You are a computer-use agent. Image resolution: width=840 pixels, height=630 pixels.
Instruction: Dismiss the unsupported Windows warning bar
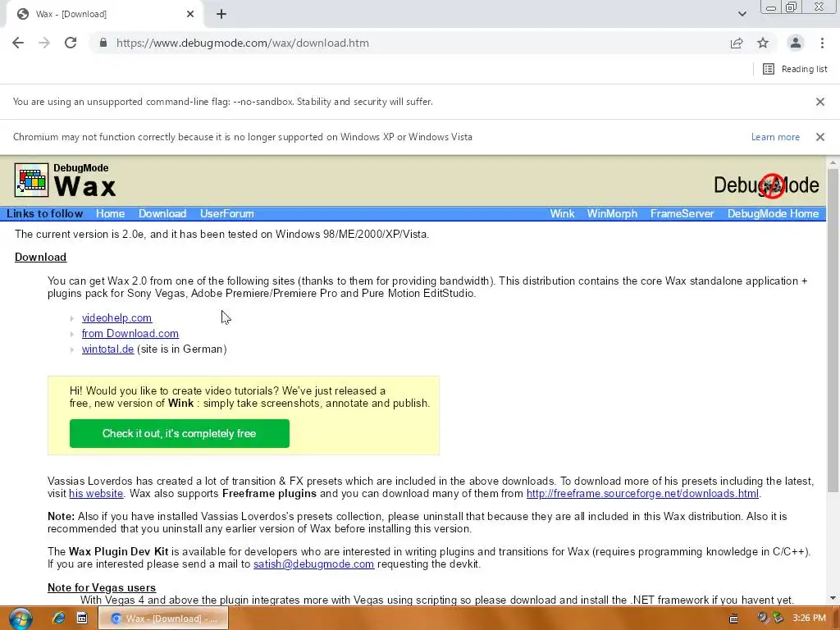(820, 137)
